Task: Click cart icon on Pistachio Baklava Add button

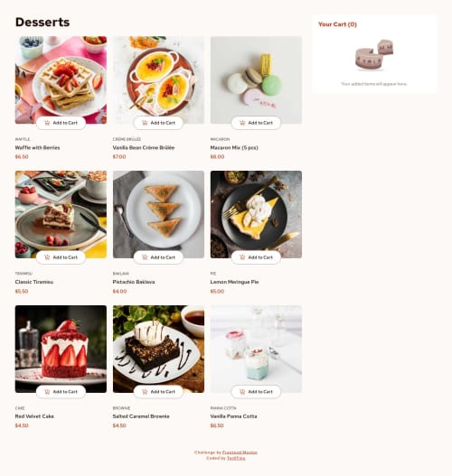Action: point(145,257)
